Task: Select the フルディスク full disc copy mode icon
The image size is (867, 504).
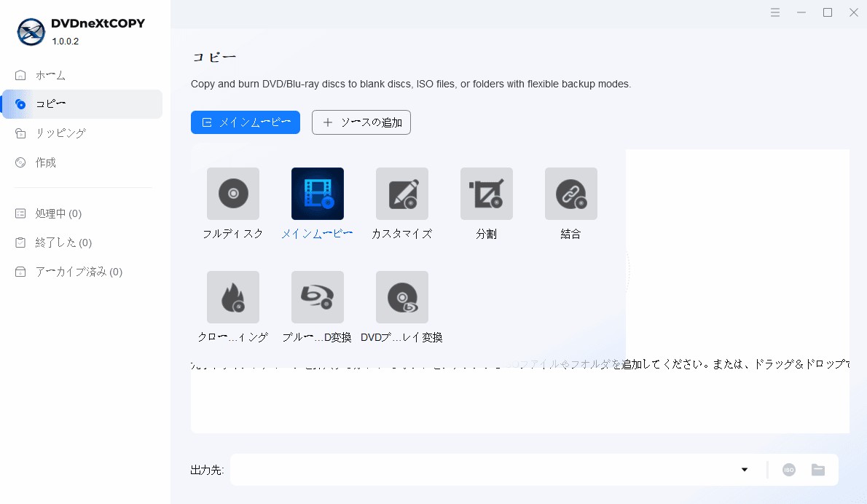Action: point(233,194)
